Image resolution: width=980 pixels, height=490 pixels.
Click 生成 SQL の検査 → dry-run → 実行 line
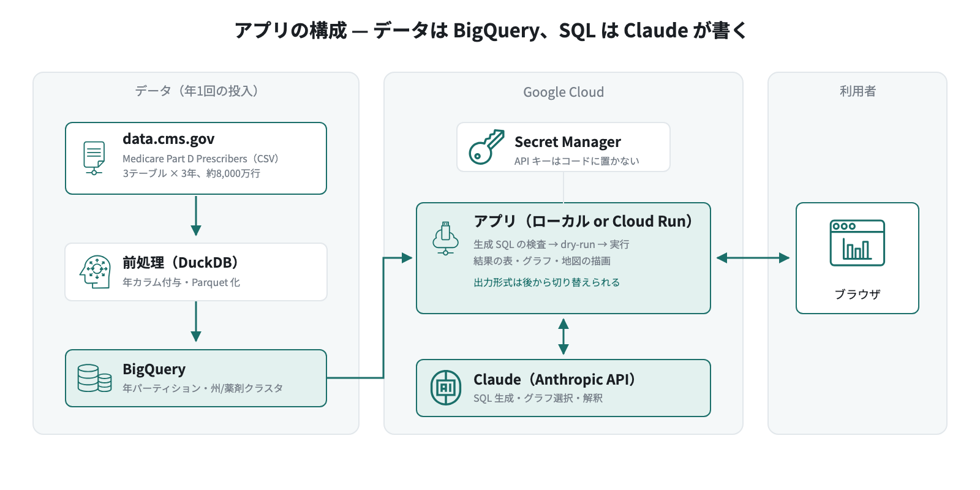coord(551,244)
